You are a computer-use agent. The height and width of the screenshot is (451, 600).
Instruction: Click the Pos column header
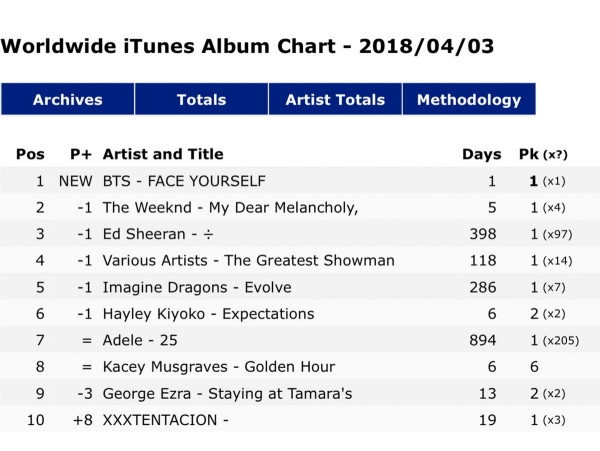[x=30, y=155]
